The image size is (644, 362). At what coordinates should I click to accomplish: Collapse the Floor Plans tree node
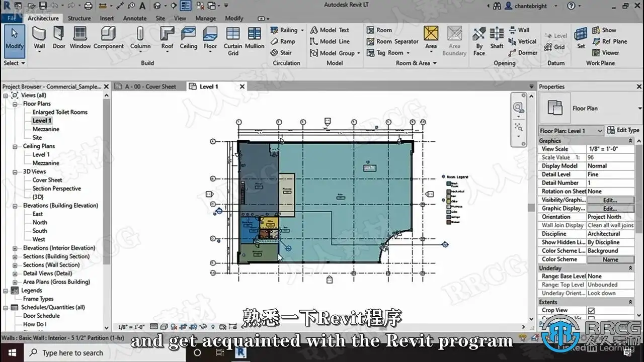[15, 104]
